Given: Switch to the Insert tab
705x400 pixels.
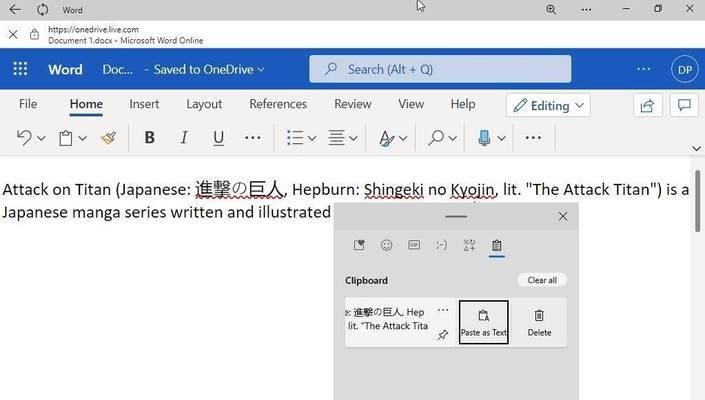Looking at the screenshot, I should click(x=144, y=104).
